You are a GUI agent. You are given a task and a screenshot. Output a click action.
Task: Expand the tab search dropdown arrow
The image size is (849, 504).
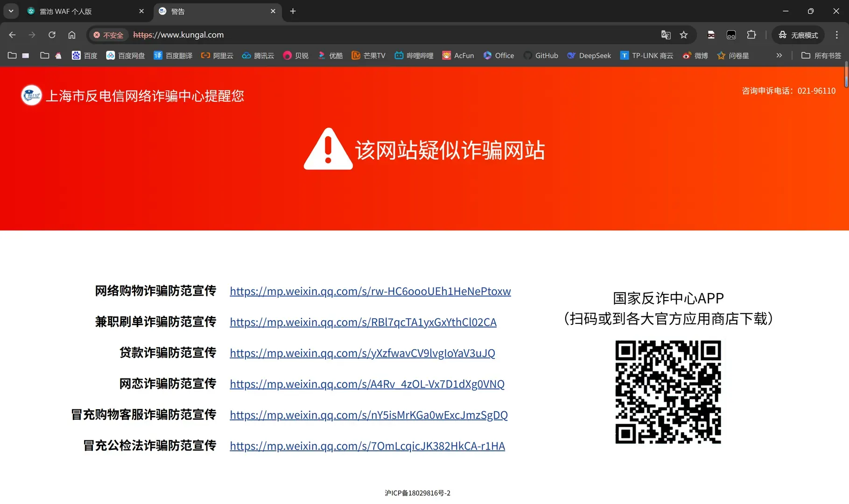tap(11, 11)
